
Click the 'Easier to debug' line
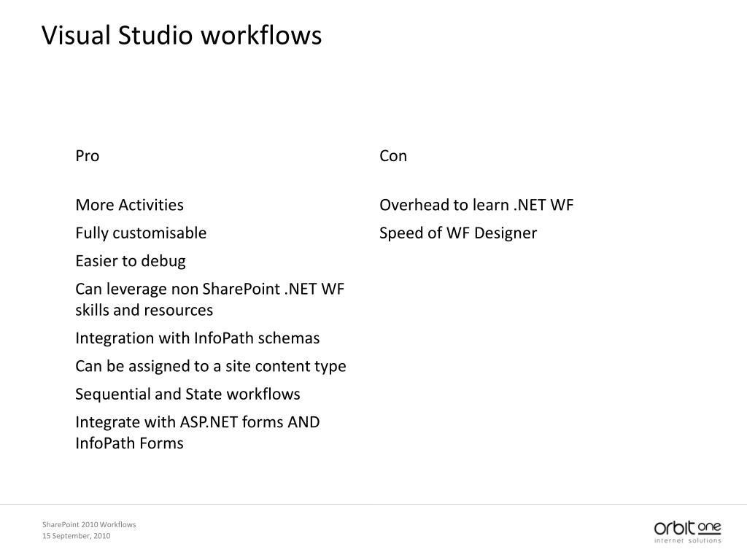point(130,261)
